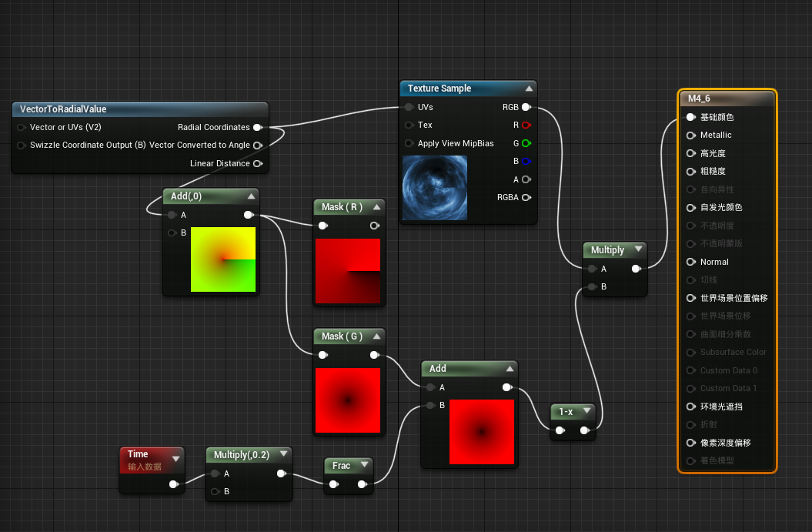Click the Frac node output pin
Image resolution: width=812 pixels, height=532 pixels.
(362, 485)
